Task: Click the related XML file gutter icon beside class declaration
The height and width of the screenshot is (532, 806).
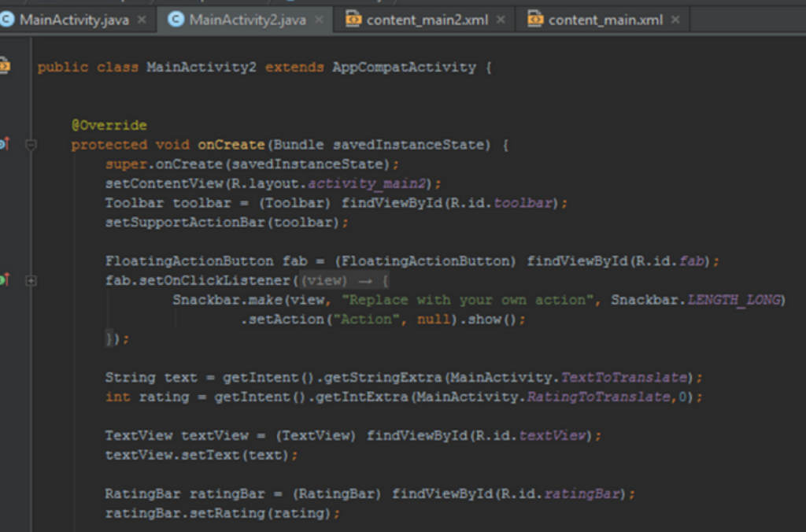Action: pos(4,66)
